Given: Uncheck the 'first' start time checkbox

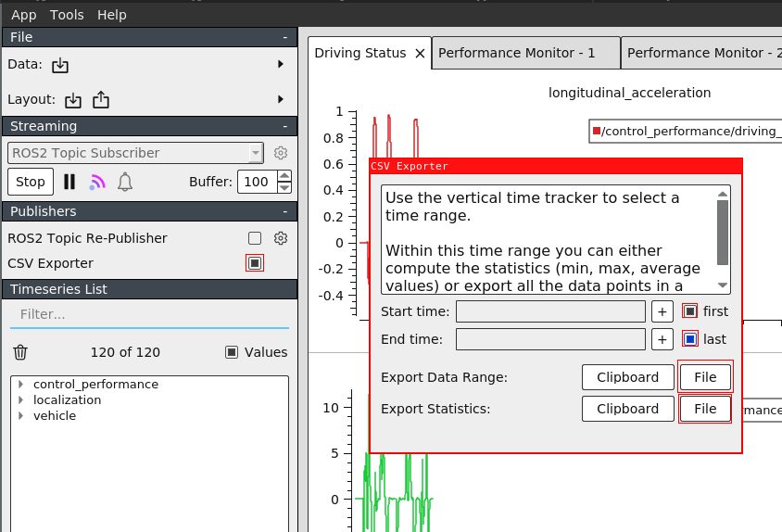Looking at the screenshot, I should pos(690,311).
